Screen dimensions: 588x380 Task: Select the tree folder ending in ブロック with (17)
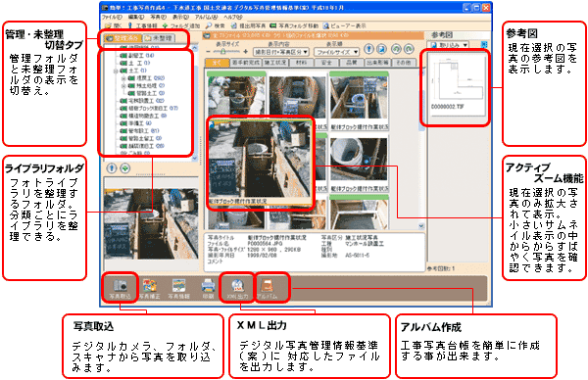pos(149,109)
